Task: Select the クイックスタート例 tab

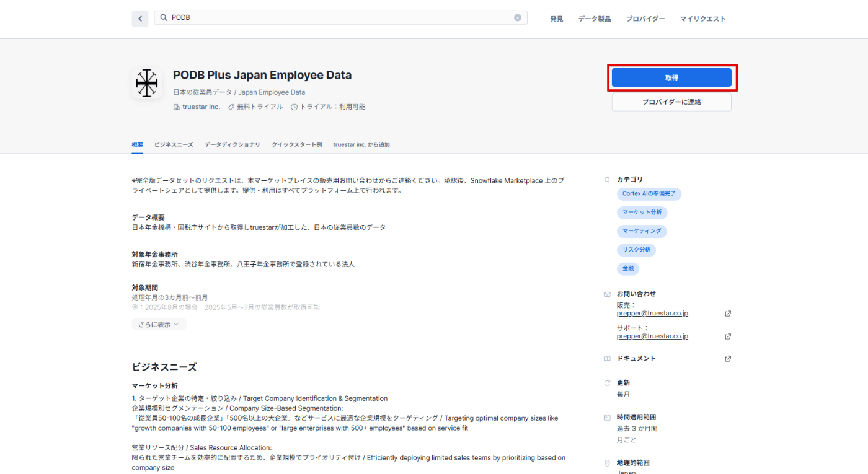Action: click(x=296, y=144)
